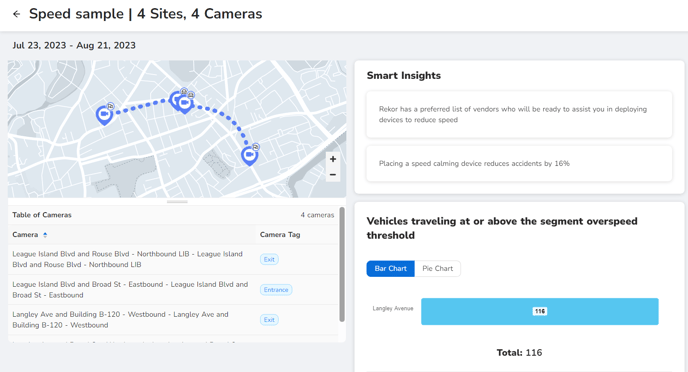Sort table by the Camera column arrow
688x372 pixels.
tap(45, 235)
